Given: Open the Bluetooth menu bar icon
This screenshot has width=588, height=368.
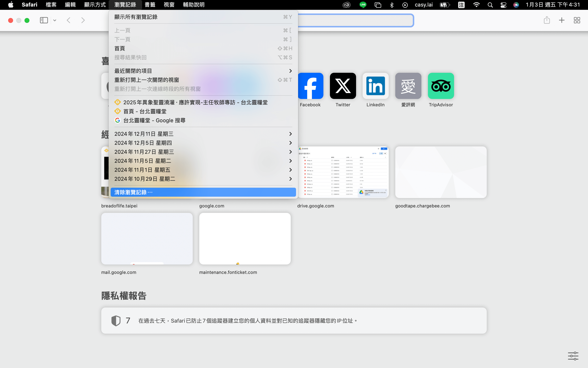Looking at the screenshot, I should [391, 5].
